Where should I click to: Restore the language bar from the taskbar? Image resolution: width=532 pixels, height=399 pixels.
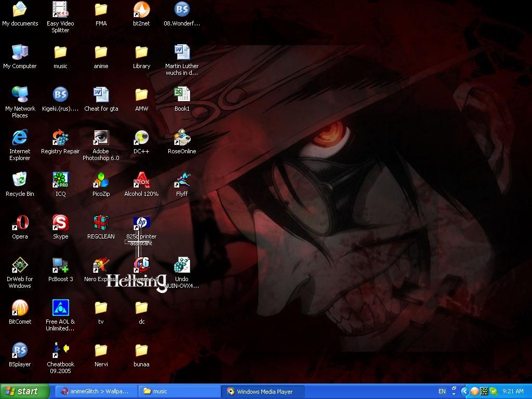pos(454,389)
